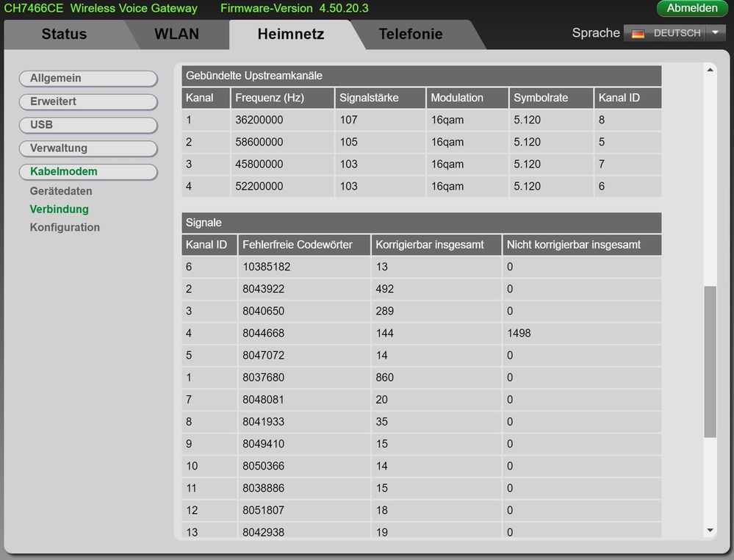Viewport: 734px width, 560px height.
Task: Click the Firmware-Version 4.50.20.3 text
Action: [295, 8]
